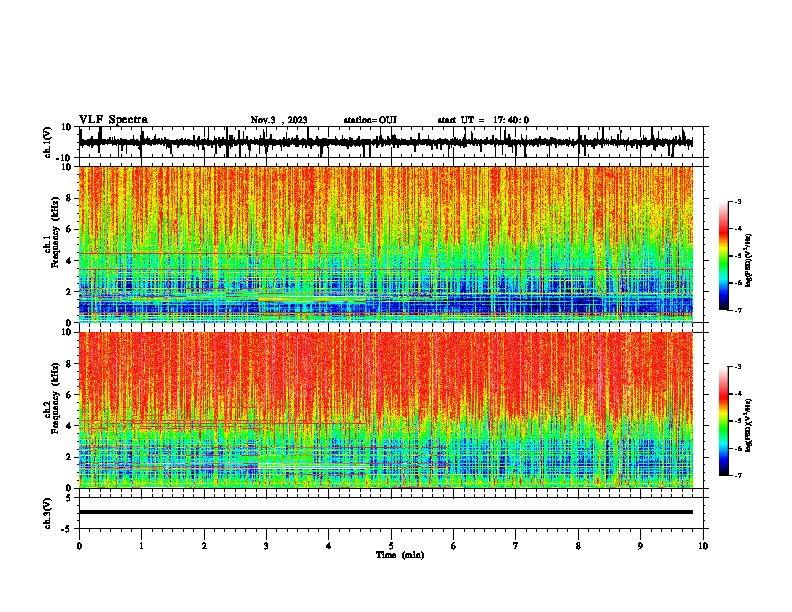792x612 pixels.
Task: Click tick label "9" on the Time axis
Action: point(640,546)
